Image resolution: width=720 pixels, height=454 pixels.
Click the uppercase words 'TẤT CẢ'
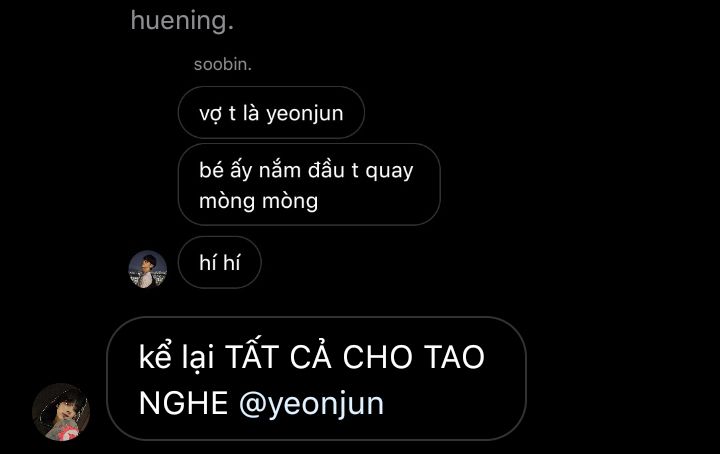pyautogui.click(x=278, y=357)
